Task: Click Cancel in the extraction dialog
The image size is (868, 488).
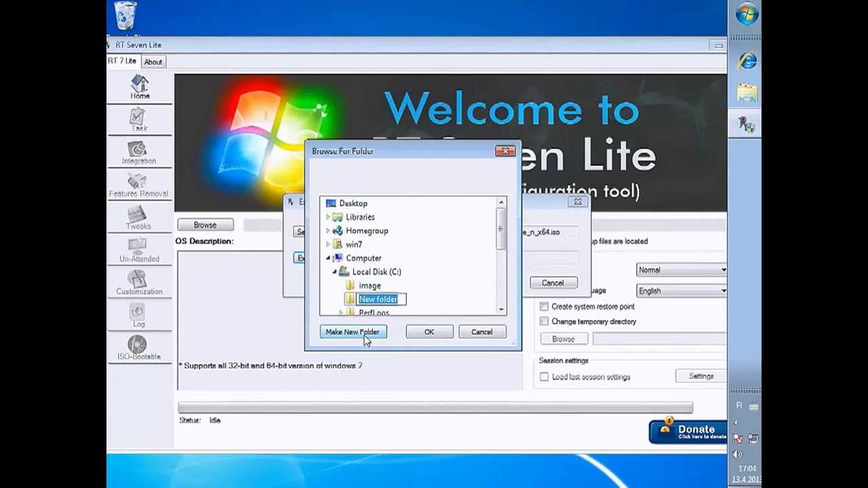Action: pyautogui.click(x=553, y=283)
